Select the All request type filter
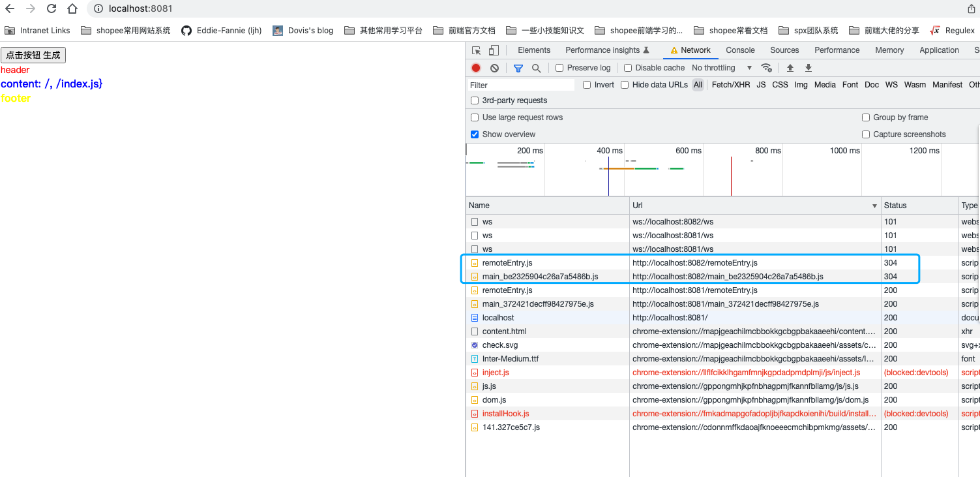 coord(698,85)
